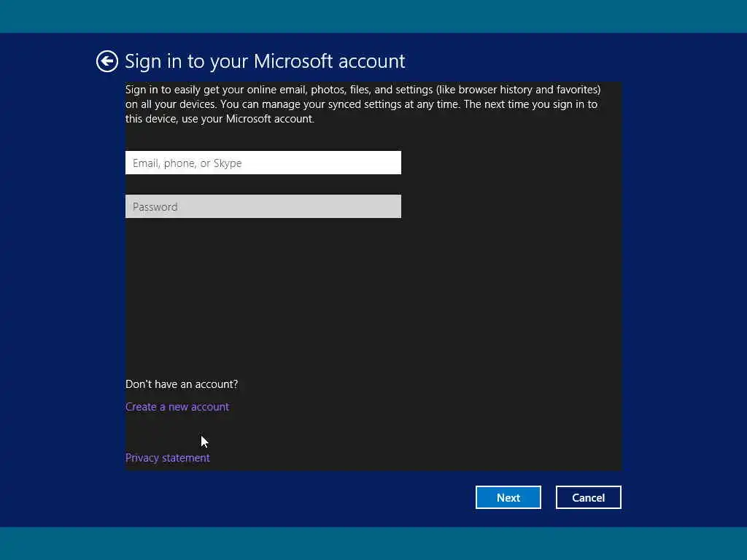Select the 'Sign in to your Microsoft account' heading

coord(265,61)
